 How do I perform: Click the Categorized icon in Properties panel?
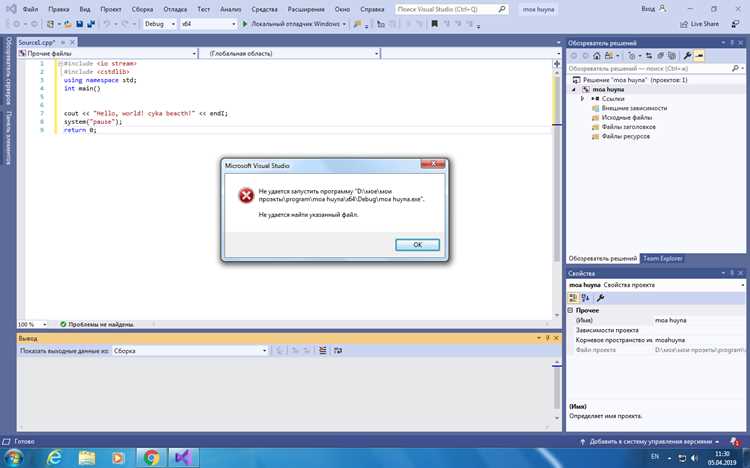573,298
